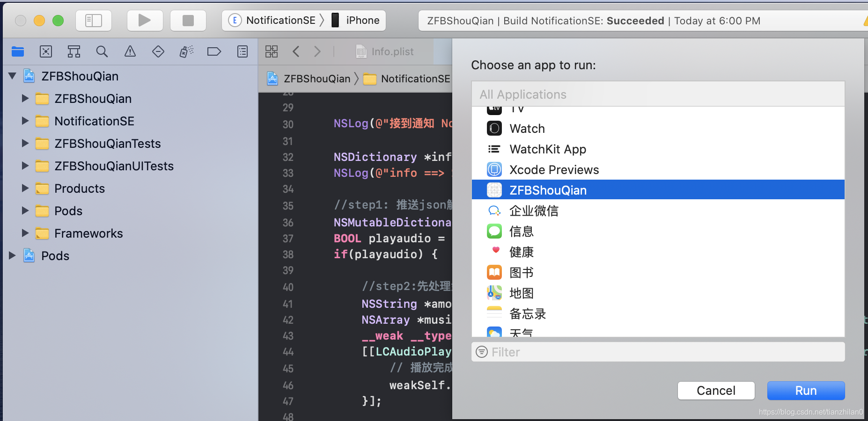
Task: Expand the Products folder
Action: (x=25, y=188)
